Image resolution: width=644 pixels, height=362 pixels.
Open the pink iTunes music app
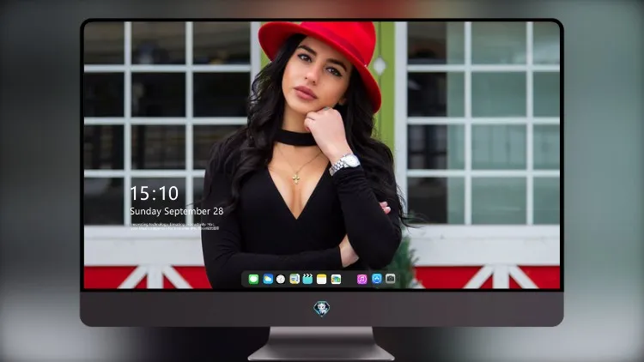pos(361,279)
